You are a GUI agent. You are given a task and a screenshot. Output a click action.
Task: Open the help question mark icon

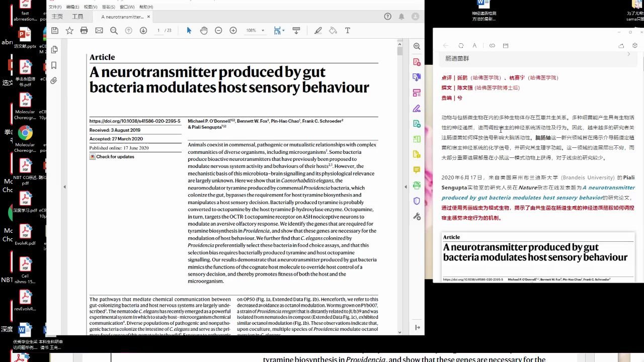(x=387, y=17)
